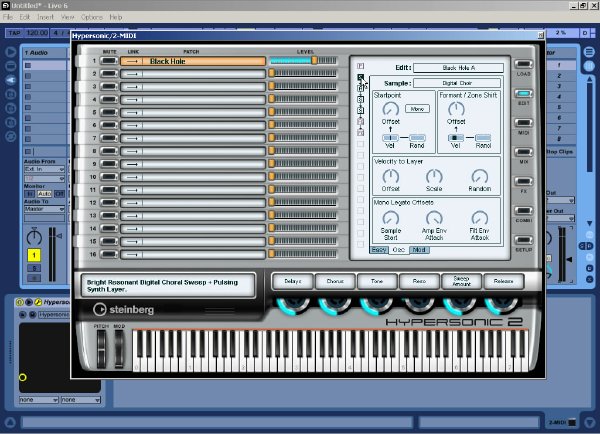Open the File menu
Screen dimensions: 600x434
point(8,17)
